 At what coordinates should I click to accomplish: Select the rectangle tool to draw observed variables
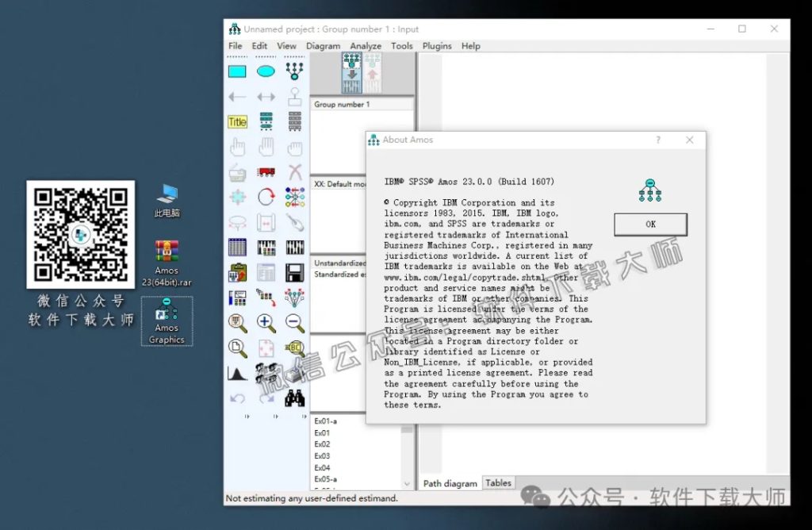[x=238, y=70]
